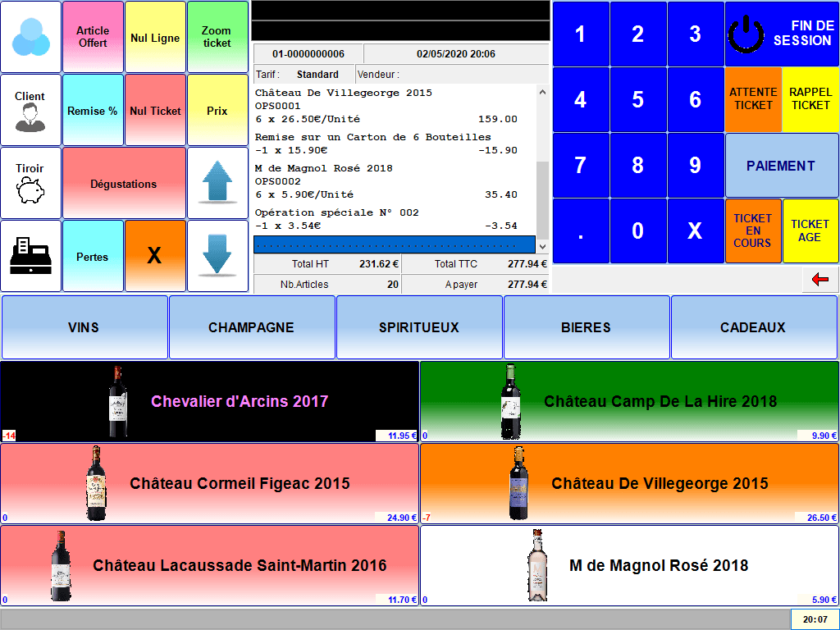Put ticket on hold with ATTENTE TICKET
Viewport: 840px width, 630px height.
pos(753,99)
